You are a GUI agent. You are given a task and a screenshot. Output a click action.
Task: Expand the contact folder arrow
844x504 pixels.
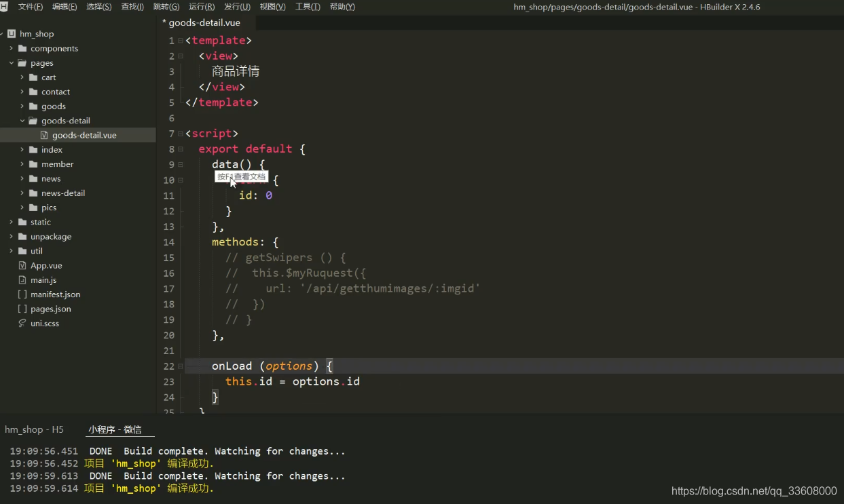22,92
